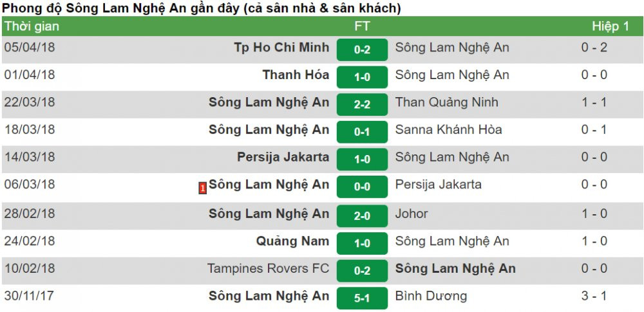Select the 30/11/17 match date
This screenshot has height=312, width=644.
coord(30,297)
